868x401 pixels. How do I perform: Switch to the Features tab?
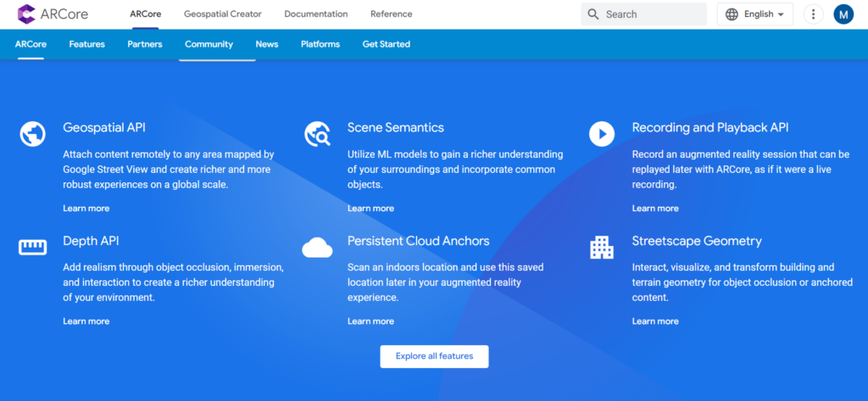coord(87,44)
